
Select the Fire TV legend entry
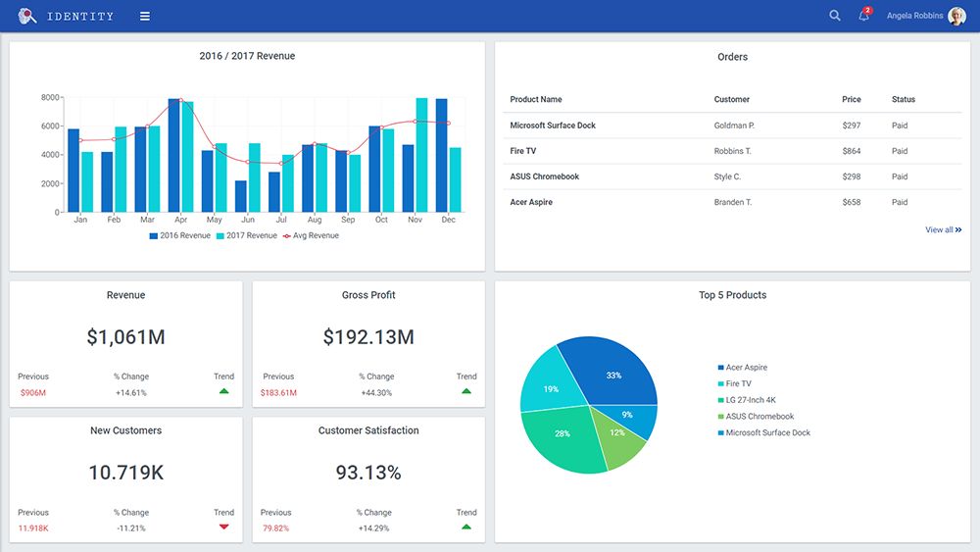[738, 384]
